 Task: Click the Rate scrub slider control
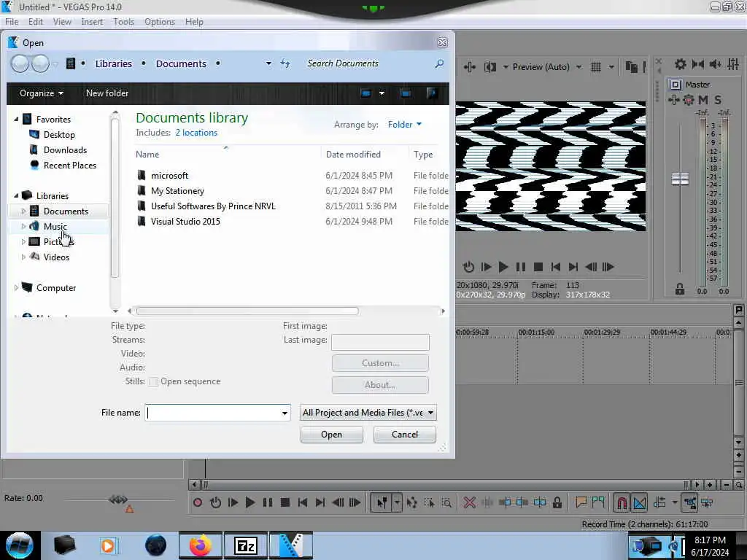[x=118, y=499]
